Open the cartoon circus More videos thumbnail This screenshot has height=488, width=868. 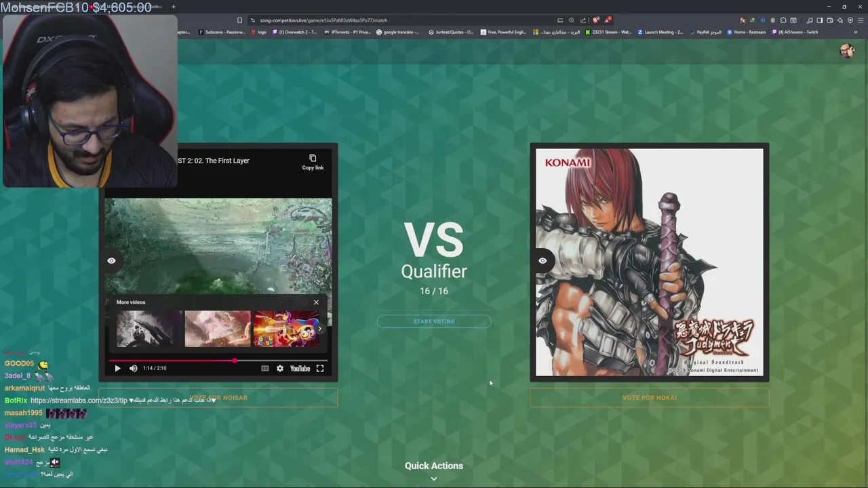285,329
